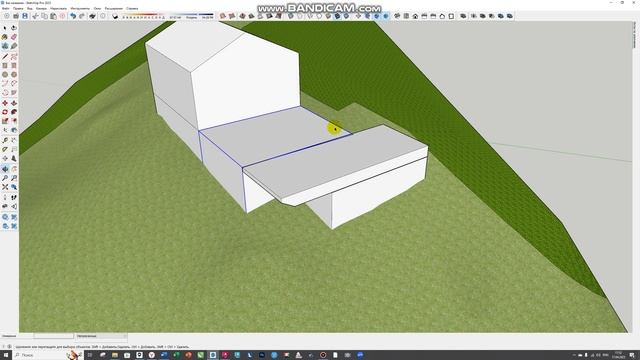Toggle Back Edges style
The width and height of the screenshot is (640, 360).
pyautogui.click(x=300, y=16)
